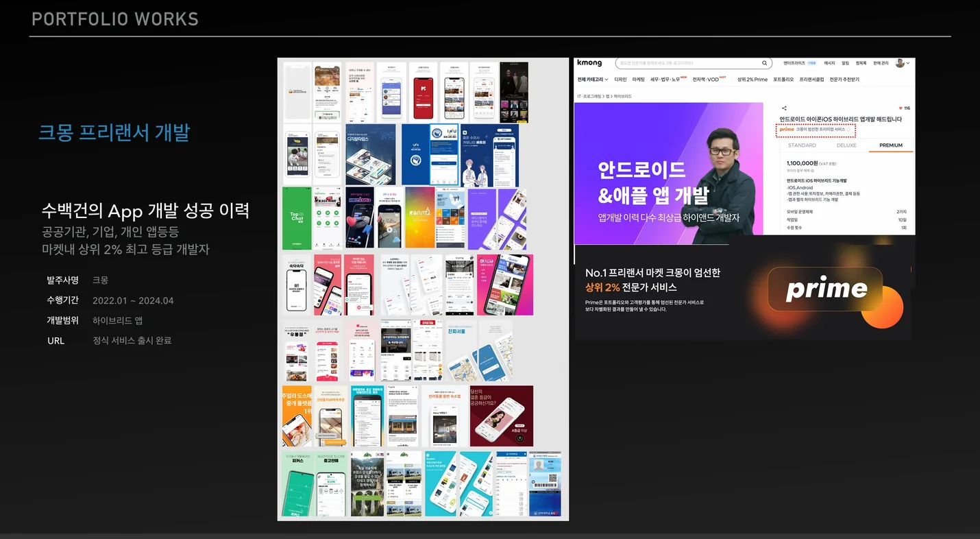The height and width of the screenshot is (539, 980).
Task: Open the 마케팅 category menu
Action: tap(639, 80)
